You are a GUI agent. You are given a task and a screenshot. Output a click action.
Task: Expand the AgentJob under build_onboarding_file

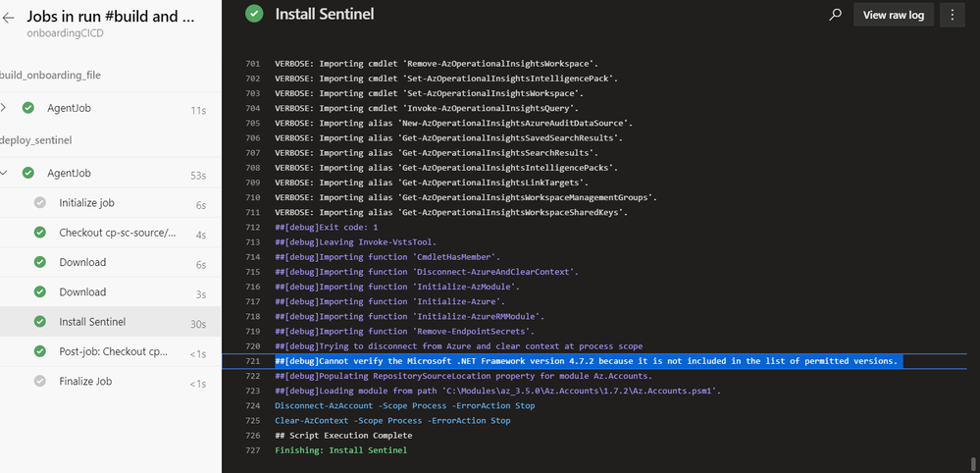click(x=5, y=108)
